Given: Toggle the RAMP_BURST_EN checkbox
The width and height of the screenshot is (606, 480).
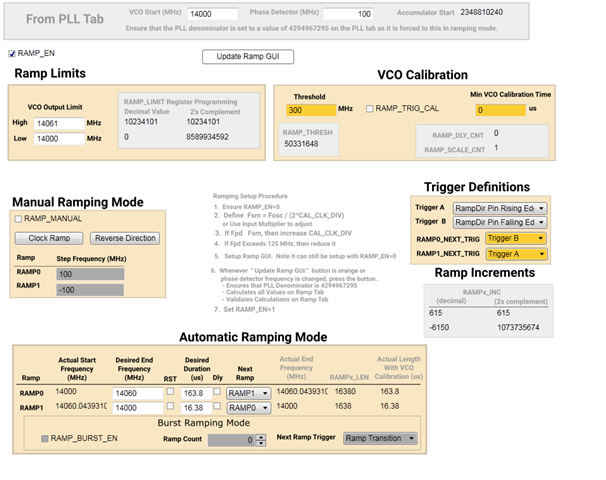Looking at the screenshot, I should click(x=45, y=439).
